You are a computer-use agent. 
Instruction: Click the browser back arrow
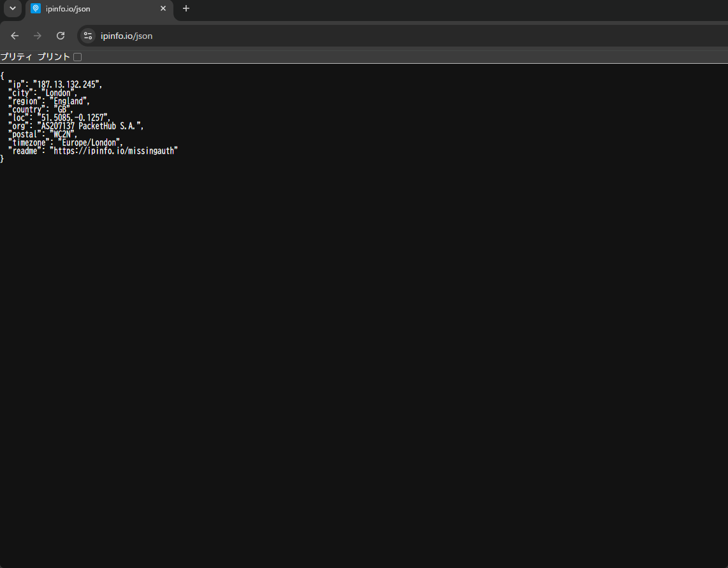pos(15,36)
